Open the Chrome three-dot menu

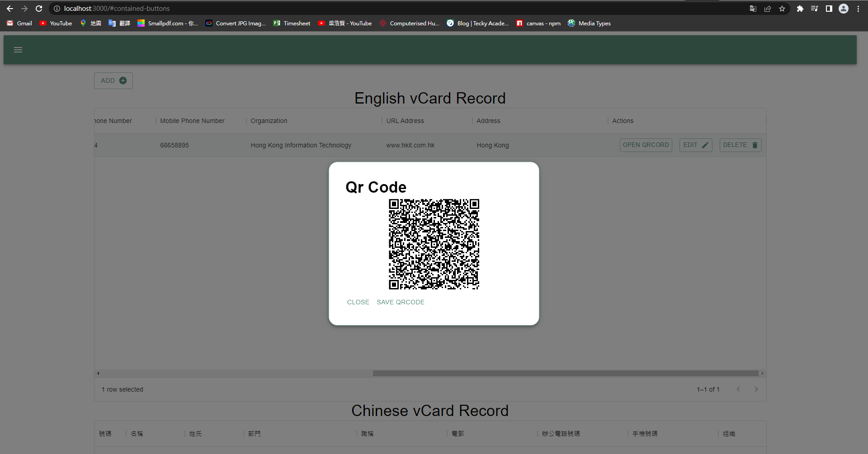point(858,9)
